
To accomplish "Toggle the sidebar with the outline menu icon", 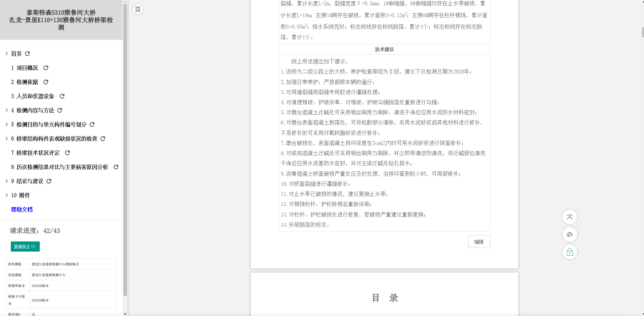I will pos(137,9).
